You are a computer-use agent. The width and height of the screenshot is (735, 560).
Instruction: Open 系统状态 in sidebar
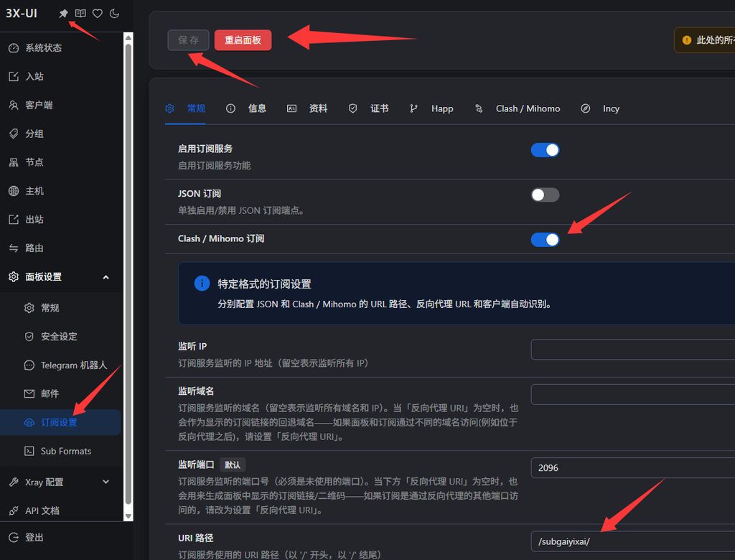click(x=61, y=48)
